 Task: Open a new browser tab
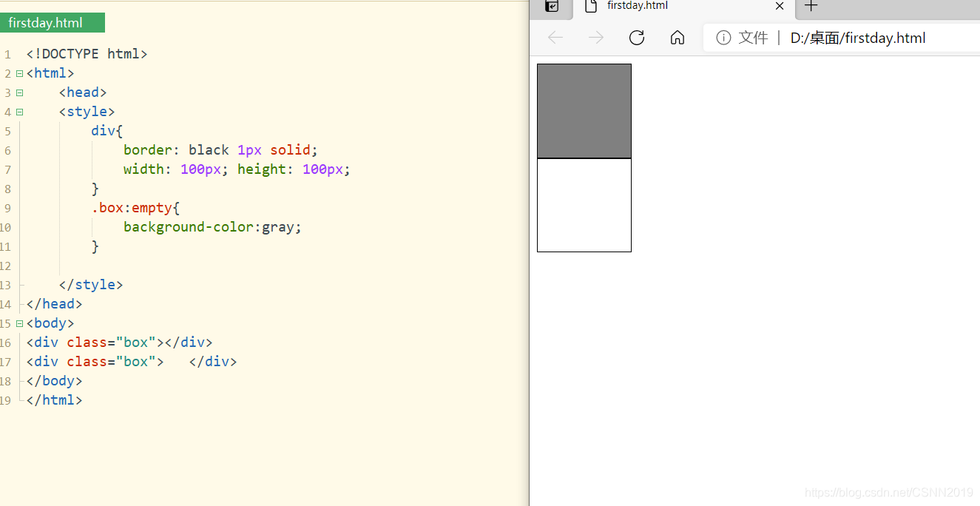[x=811, y=6]
